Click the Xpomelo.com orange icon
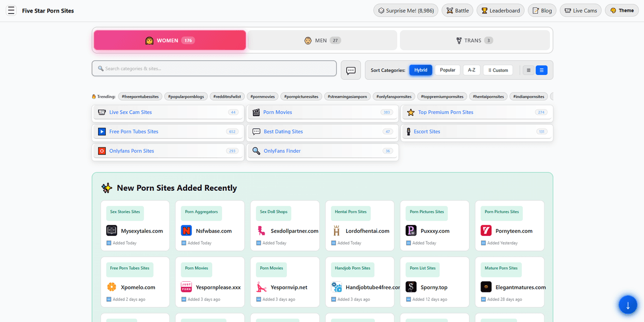The image size is (644, 322). pyautogui.click(x=112, y=287)
